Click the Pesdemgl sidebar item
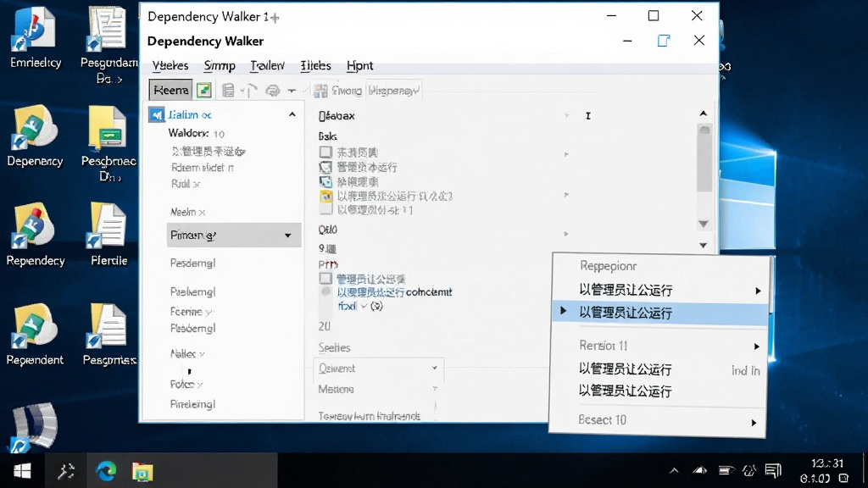 click(x=192, y=263)
